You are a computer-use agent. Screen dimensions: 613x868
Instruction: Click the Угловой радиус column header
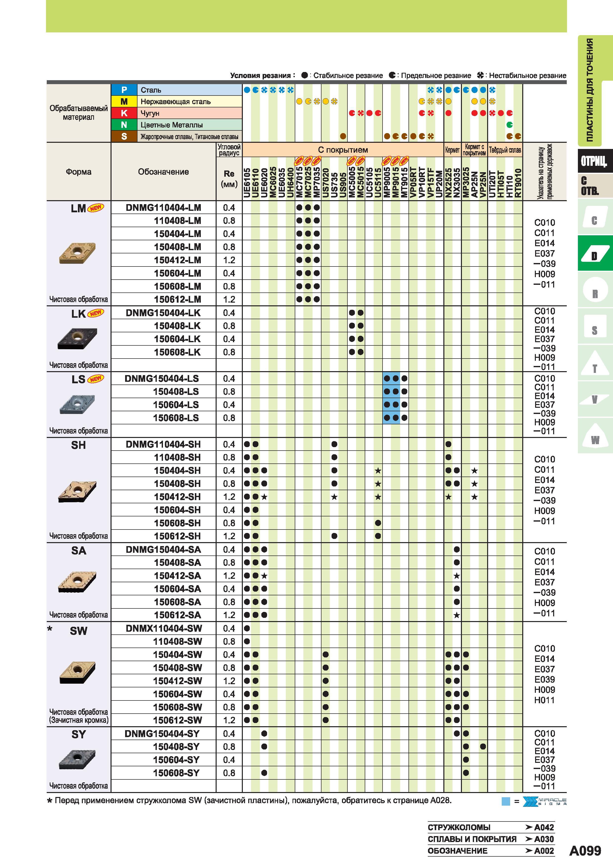[229, 150]
